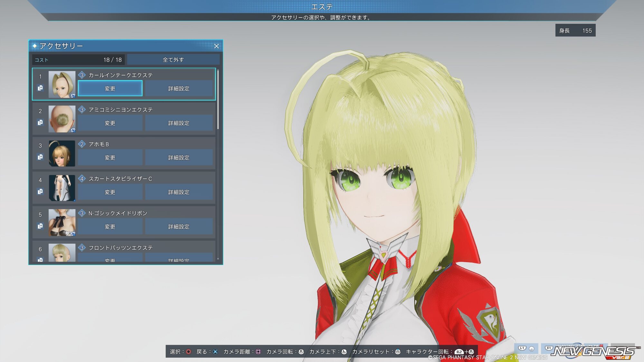Viewport: 644px width, 362px height.
Task: Click the cost-3 diamond icon for N-ゴシックメイドリボン
Action: (82, 213)
